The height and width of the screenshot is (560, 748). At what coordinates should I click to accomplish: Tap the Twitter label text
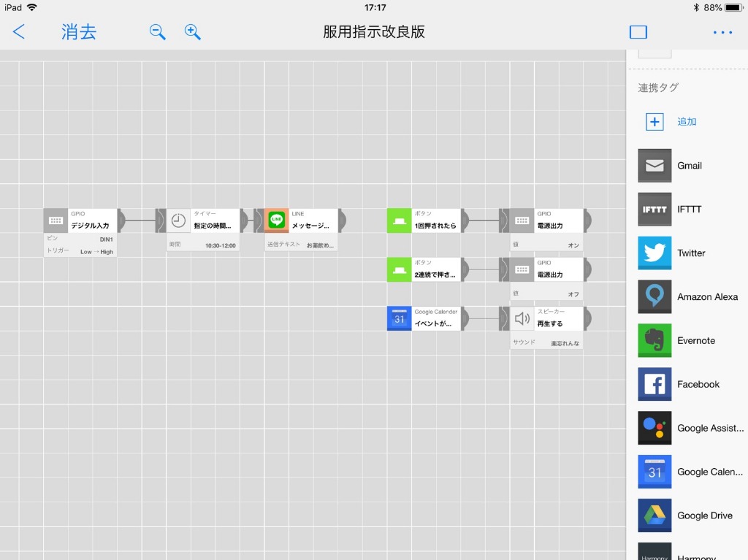pos(691,253)
